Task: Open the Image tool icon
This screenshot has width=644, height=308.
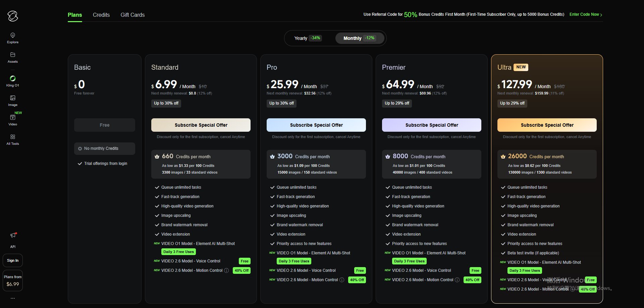Action: tap(13, 98)
